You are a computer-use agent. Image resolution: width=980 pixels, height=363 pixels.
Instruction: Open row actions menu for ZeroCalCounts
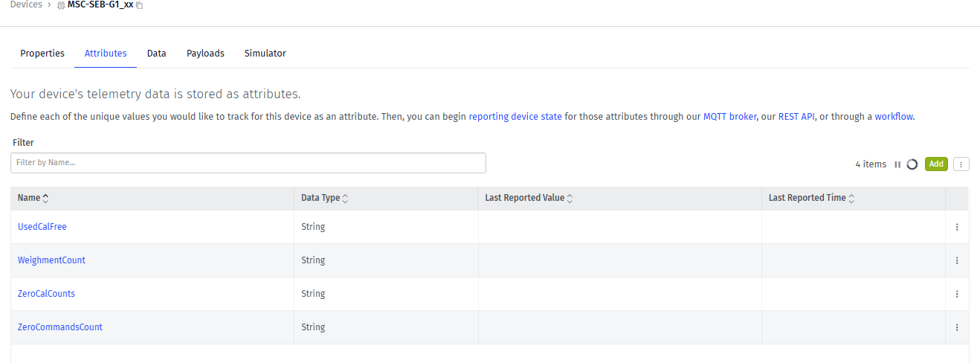pyautogui.click(x=956, y=294)
